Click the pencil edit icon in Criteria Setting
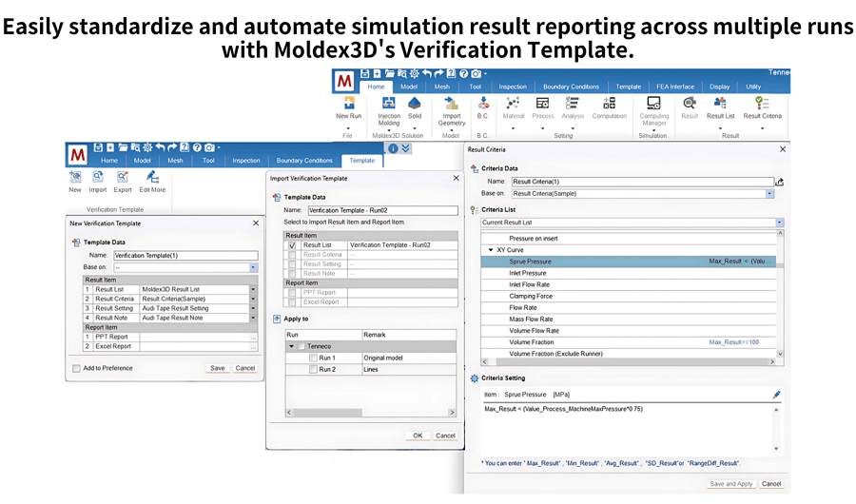Screen dimensions: 856x504 [x=776, y=394]
